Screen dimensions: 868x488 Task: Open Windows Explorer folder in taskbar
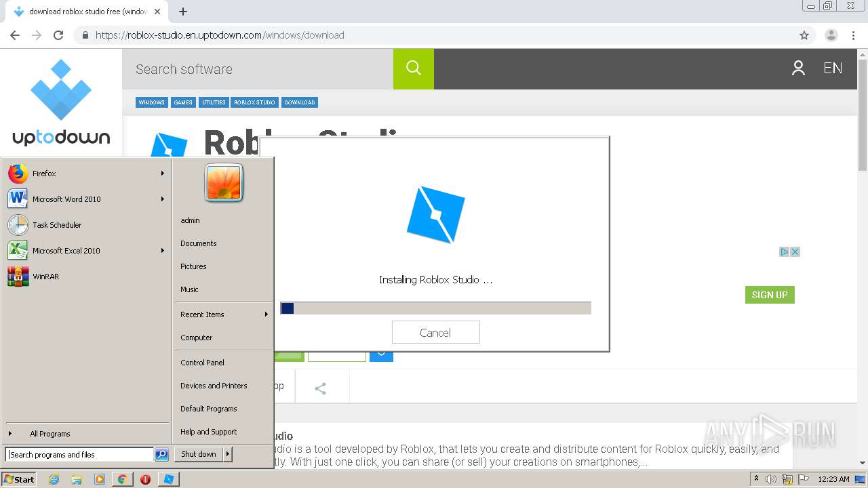point(77,479)
